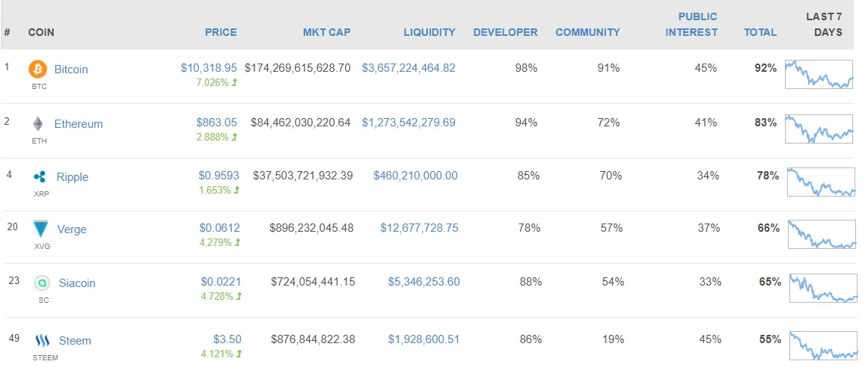
Task: Click the Siacoin logo icon
Action: point(42,283)
